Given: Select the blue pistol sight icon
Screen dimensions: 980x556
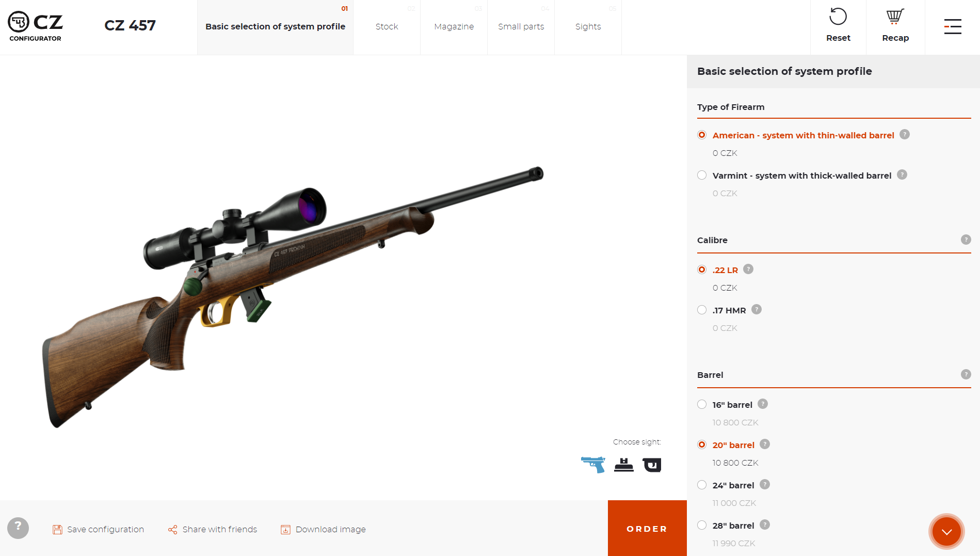Looking at the screenshot, I should tap(593, 465).
